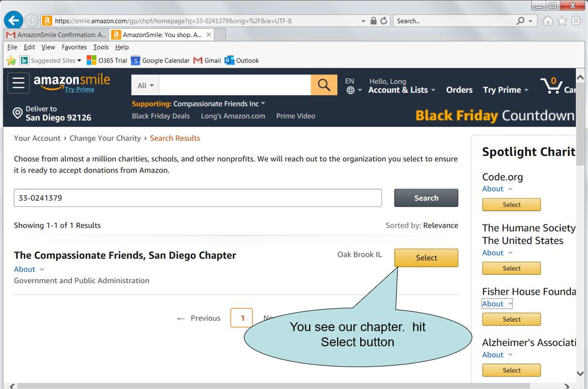The height and width of the screenshot is (389, 588).
Task: Click the lock security icon in address bar
Action: (x=374, y=21)
